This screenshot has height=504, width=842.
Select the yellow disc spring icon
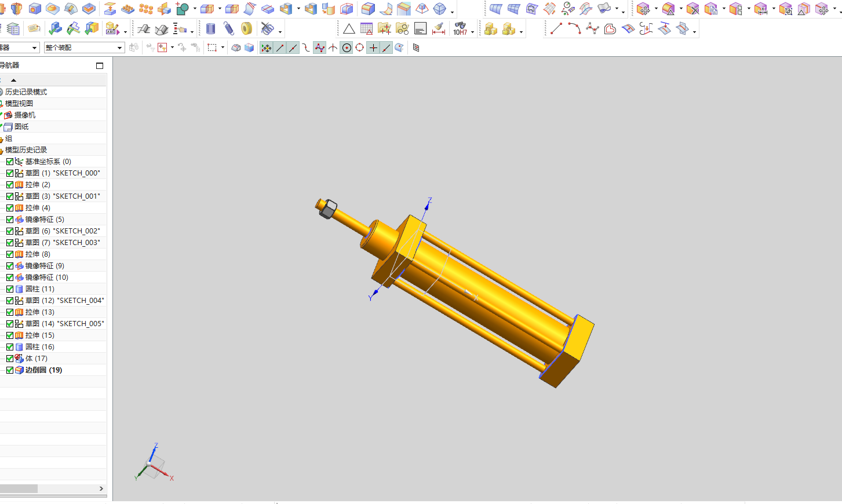(x=247, y=28)
